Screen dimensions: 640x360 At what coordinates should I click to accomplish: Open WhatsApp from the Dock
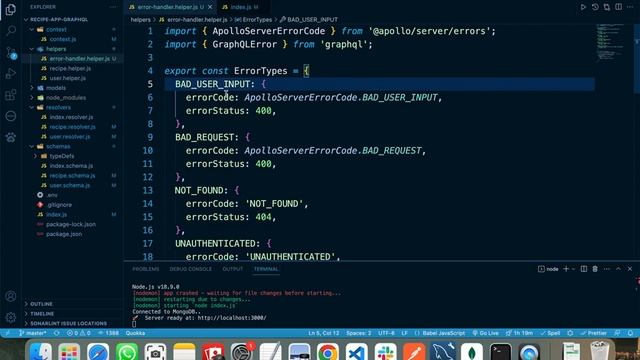pyautogui.click(x=127, y=352)
